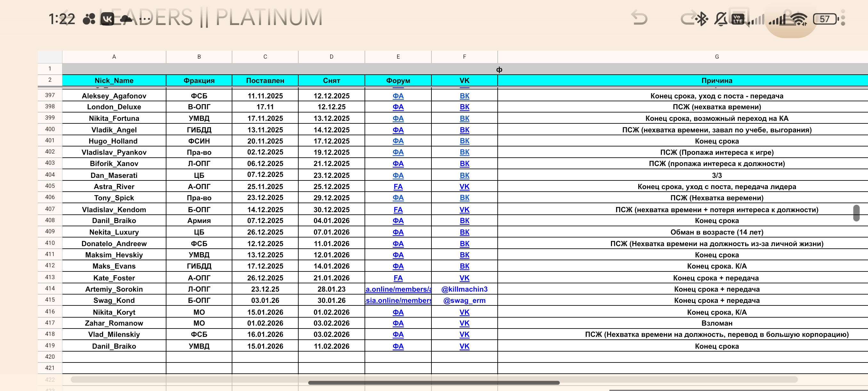Tap the battery indicator showing 57
The image size is (868, 391).
pos(825,19)
